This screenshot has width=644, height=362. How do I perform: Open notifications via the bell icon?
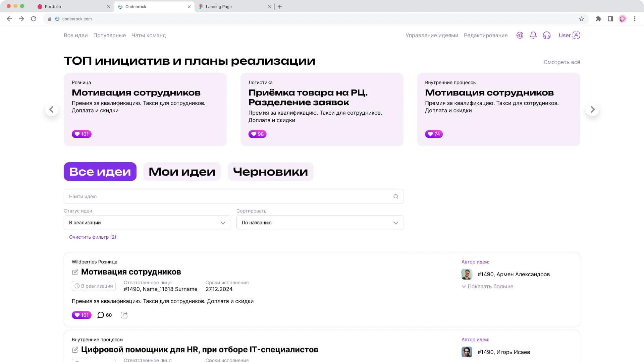click(533, 35)
